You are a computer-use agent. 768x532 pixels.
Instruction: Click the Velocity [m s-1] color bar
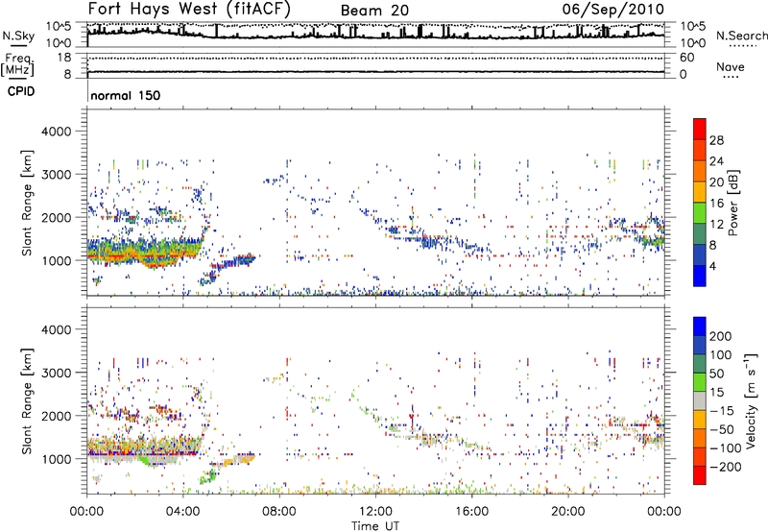point(700,400)
